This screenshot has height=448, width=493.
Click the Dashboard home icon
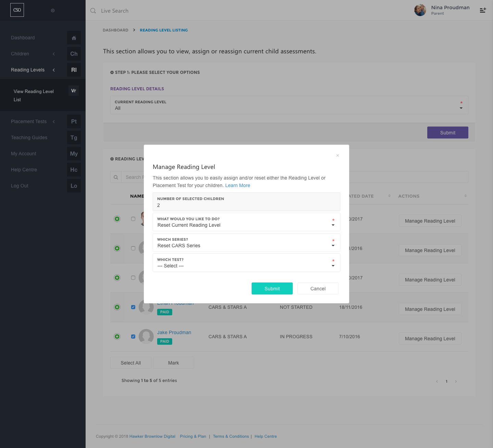(x=74, y=38)
